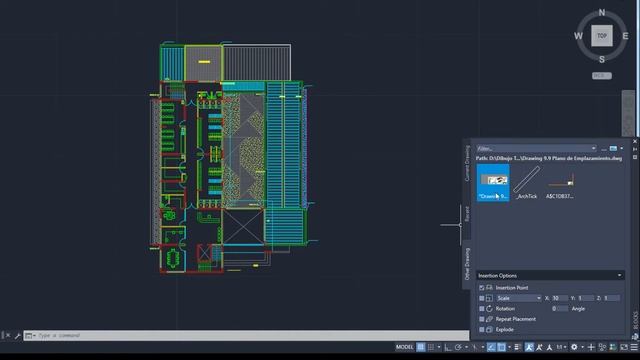The width and height of the screenshot is (640, 360).
Task: Close the Blocks palette
Action: click(x=635, y=141)
